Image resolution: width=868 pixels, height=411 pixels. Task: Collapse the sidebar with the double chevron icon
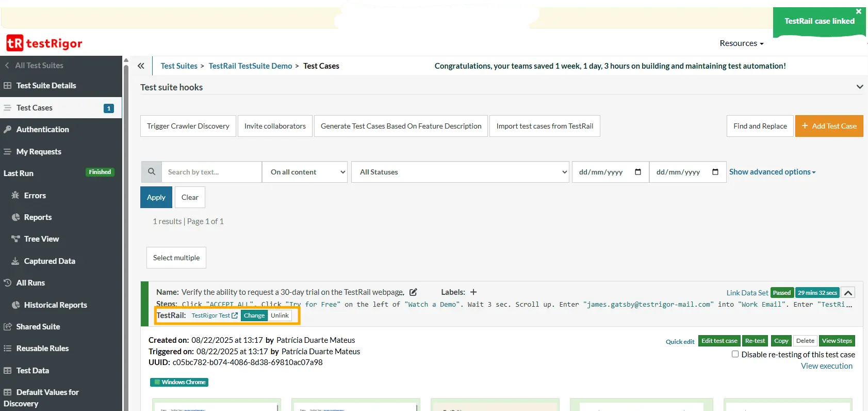click(141, 66)
